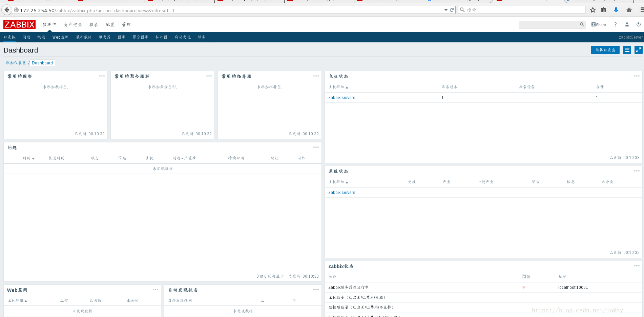Open the 系统状态 widget options menu
644x317 pixels.
tap(637, 171)
